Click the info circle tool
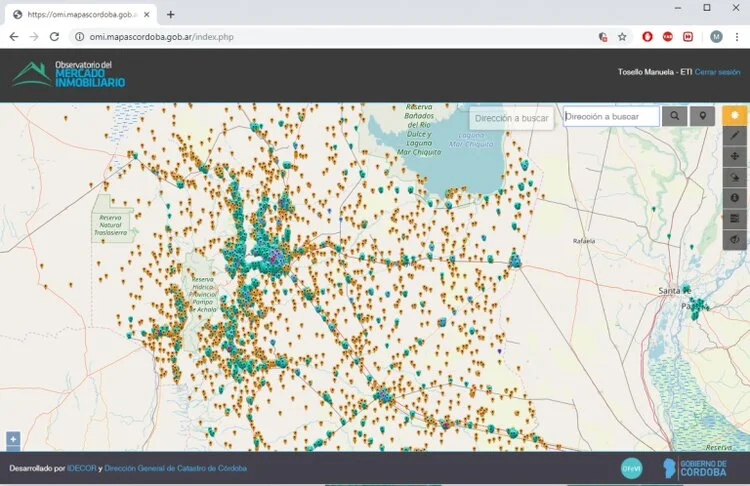This screenshot has height=486, width=750. coord(735,198)
